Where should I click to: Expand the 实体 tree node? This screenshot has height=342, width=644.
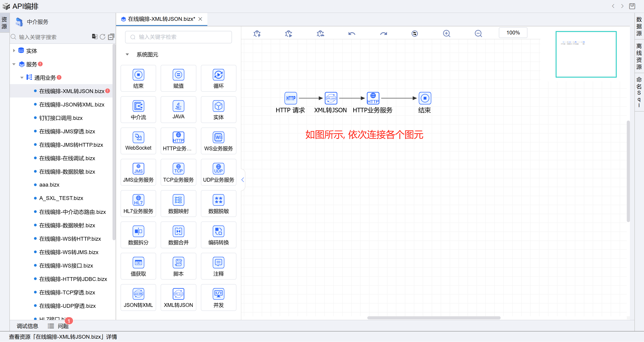14,51
